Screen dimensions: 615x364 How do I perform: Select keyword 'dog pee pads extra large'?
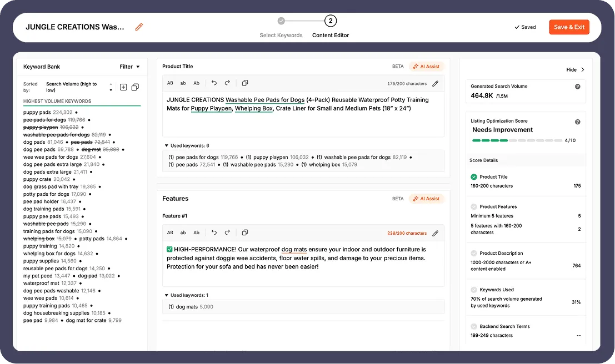tap(53, 164)
